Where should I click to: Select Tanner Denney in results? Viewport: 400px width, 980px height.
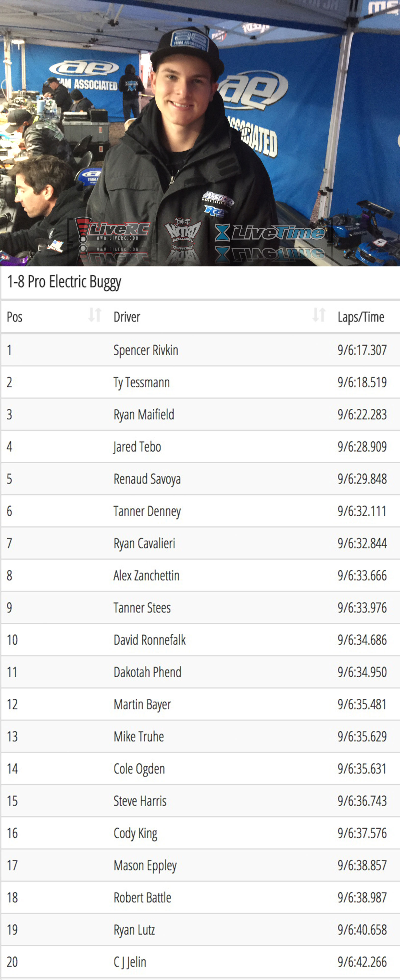point(147,511)
